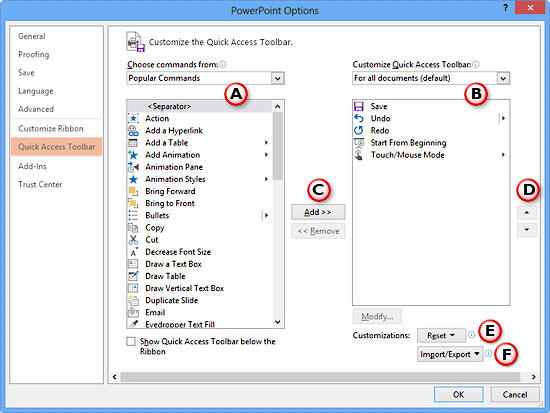The image size is (550, 413).
Task: Click the << Remove button
Action: click(318, 231)
